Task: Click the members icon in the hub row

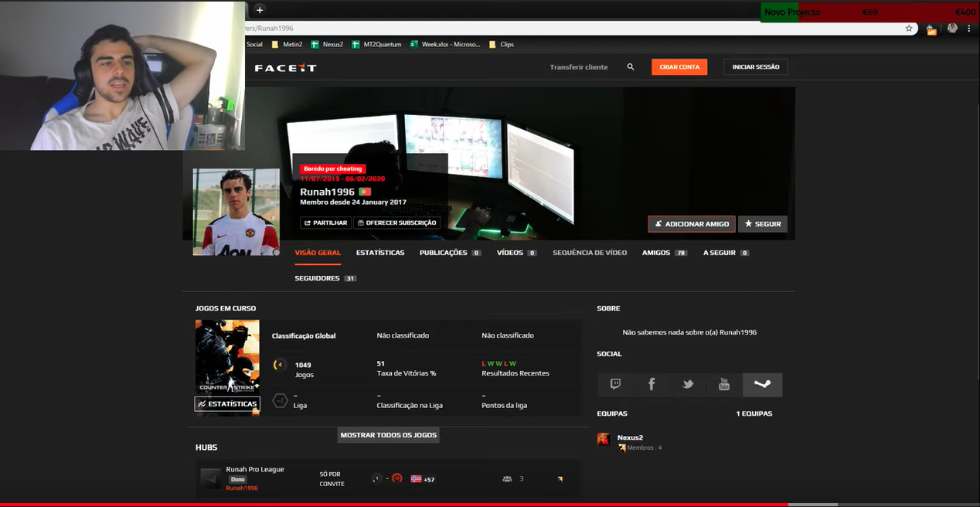Action: (x=507, y=478)
